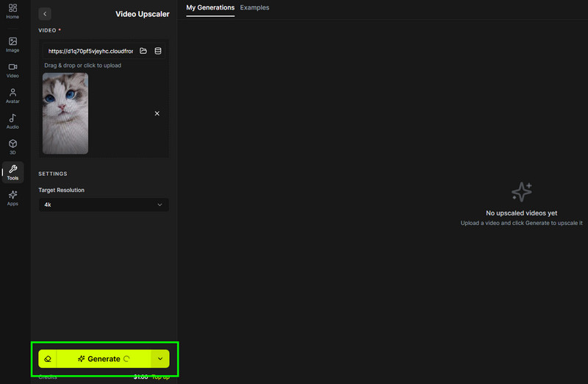
Task: Switch to the Examples tab
Action: tap(254, 7)
